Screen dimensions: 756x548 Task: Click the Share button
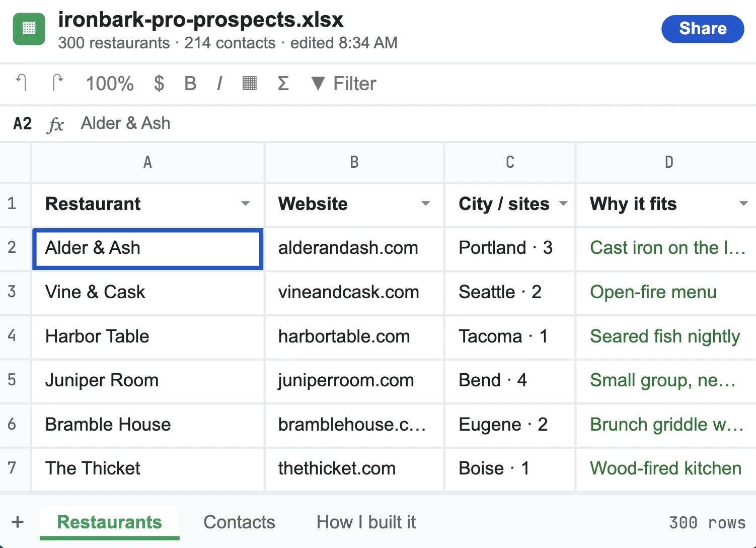tap(703, 29)
